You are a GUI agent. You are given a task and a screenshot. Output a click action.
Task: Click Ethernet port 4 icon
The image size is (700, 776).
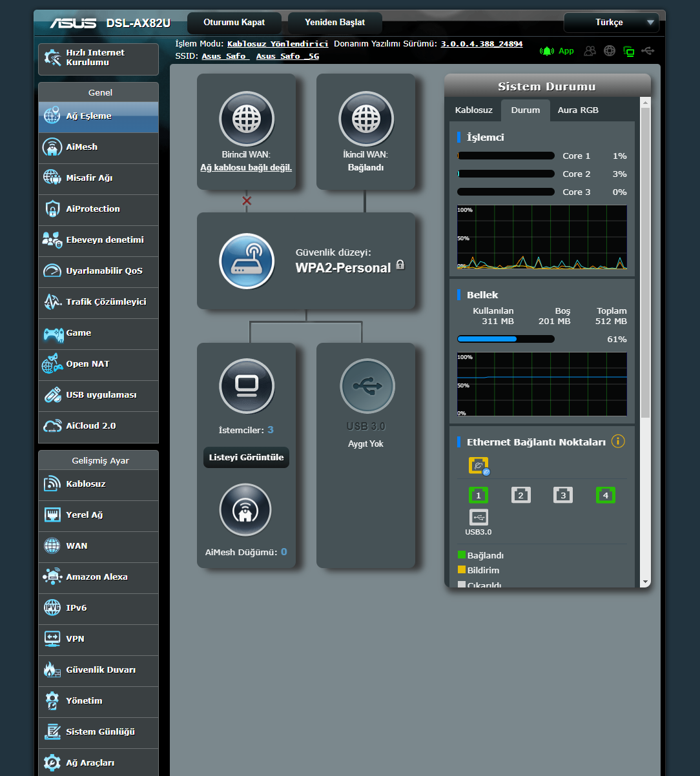[x=605, y=495]
